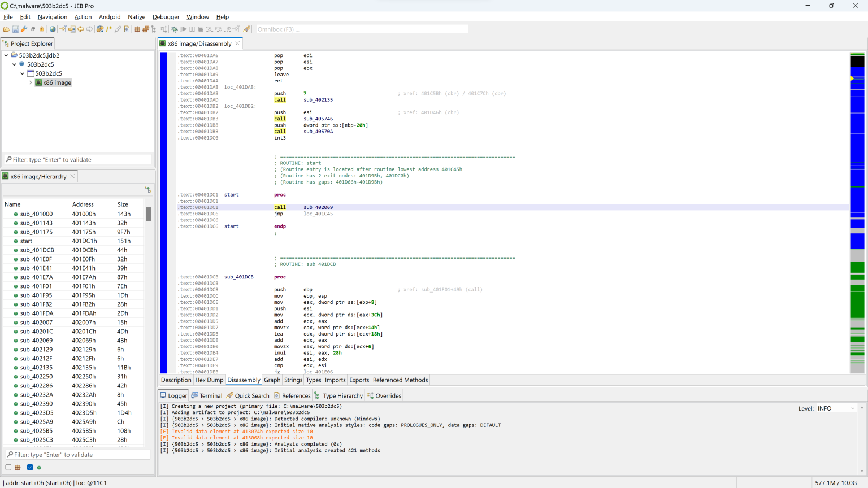This screenshot has height=488, width=868.
Task: Start the debugger with the green bug icon
Action: coord(175,29)
